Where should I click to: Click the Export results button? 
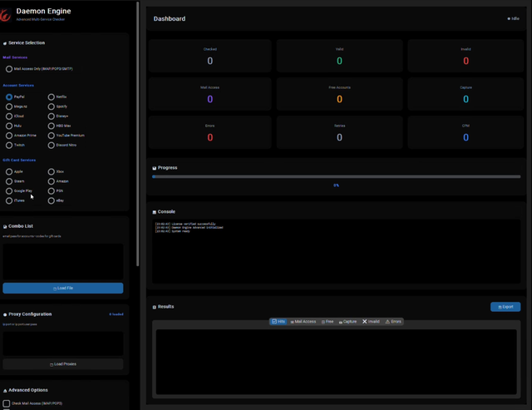[505, 307]
